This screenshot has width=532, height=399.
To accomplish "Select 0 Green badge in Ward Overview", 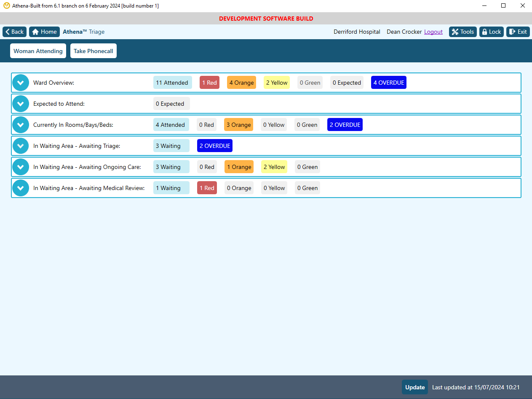I will click(310, 83).
